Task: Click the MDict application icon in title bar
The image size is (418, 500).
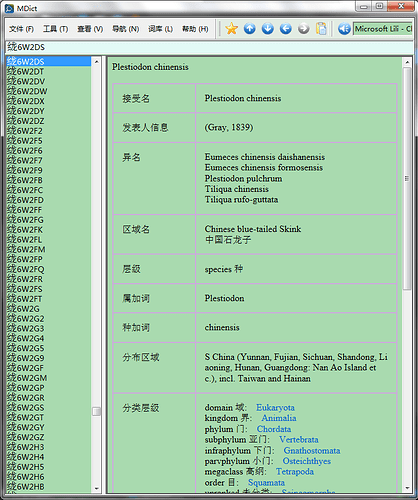Action: tap(9, 8)
